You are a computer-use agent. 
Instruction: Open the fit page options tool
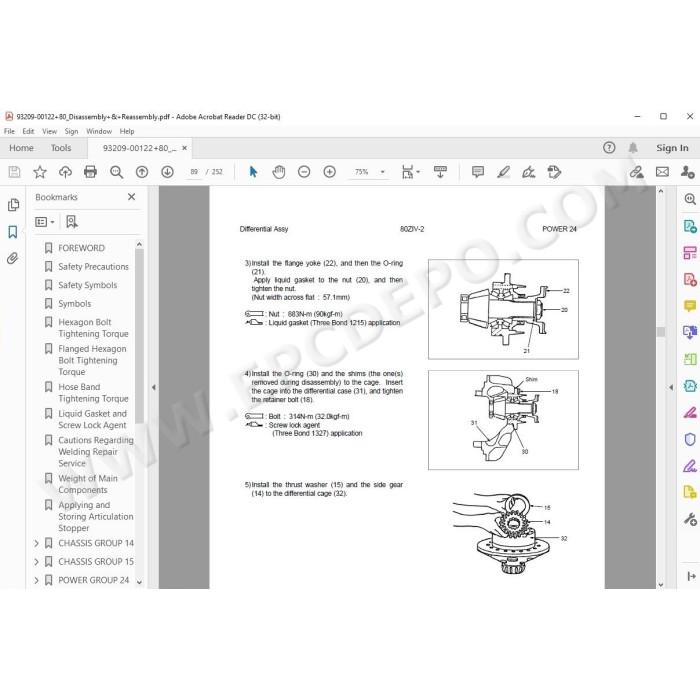[x=410, y=172]
